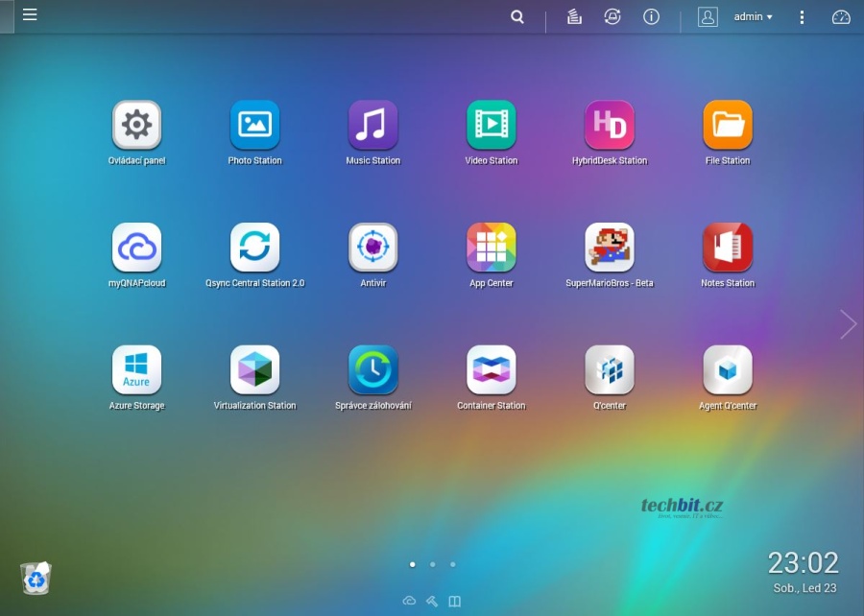864x616 pixels.
Task: Click the search magnifier icon
Action: tap(517, 17)
